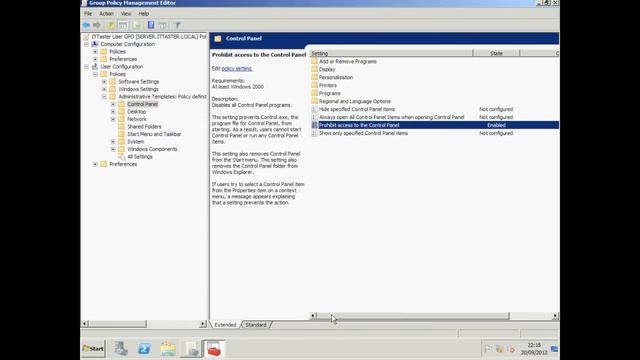Image resolution: width=640 pixels, height=360 pixels.
Task: Click the Enabled state cell
Action: (496, 125)
